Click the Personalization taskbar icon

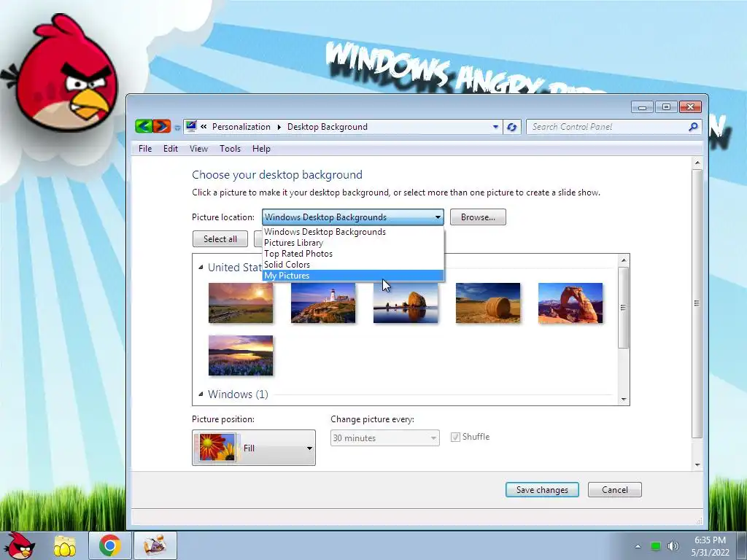coord(155,545)
